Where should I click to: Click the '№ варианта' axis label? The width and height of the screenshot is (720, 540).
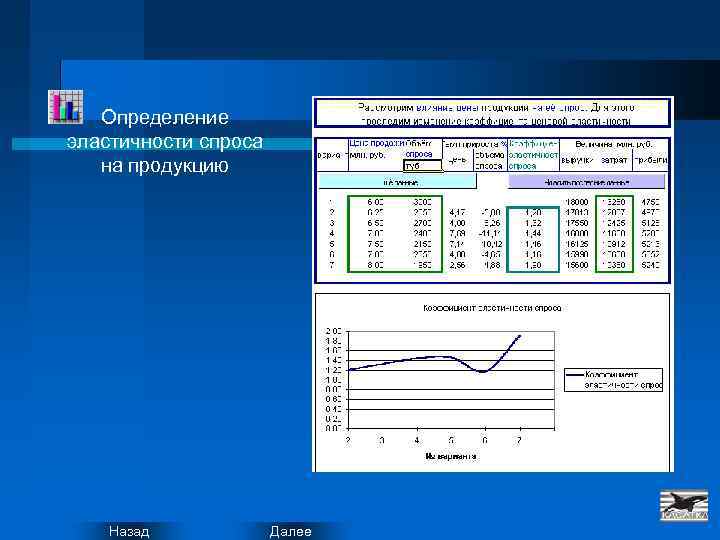point(450,456)
